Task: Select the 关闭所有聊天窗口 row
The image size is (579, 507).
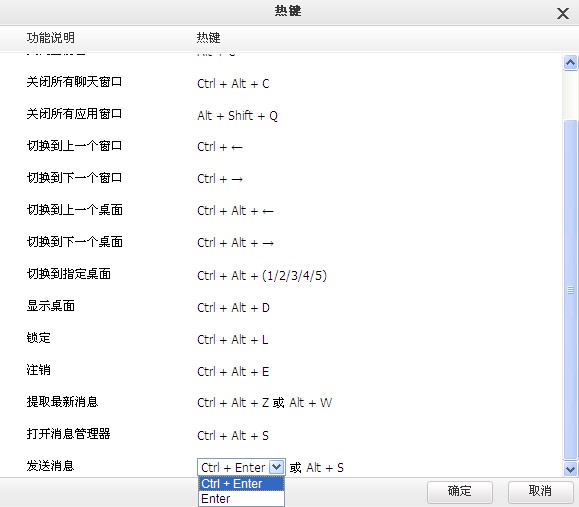Action: [281, 83]
